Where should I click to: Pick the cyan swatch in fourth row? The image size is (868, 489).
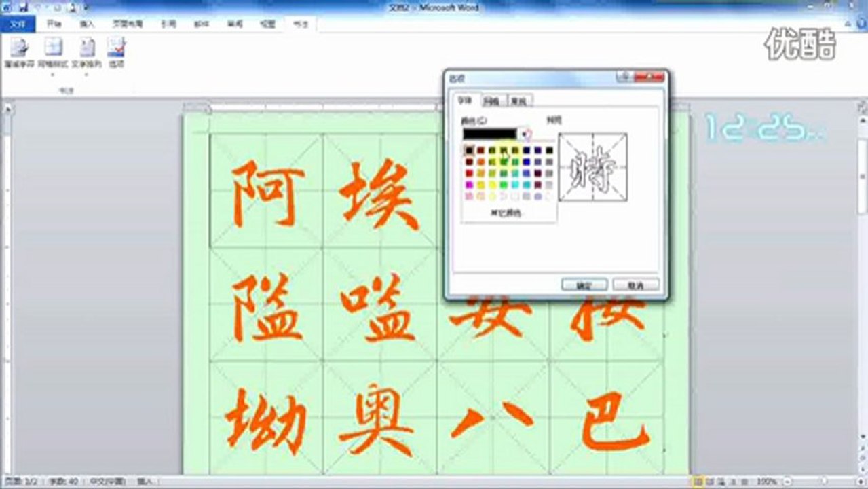tap(515, 185)
